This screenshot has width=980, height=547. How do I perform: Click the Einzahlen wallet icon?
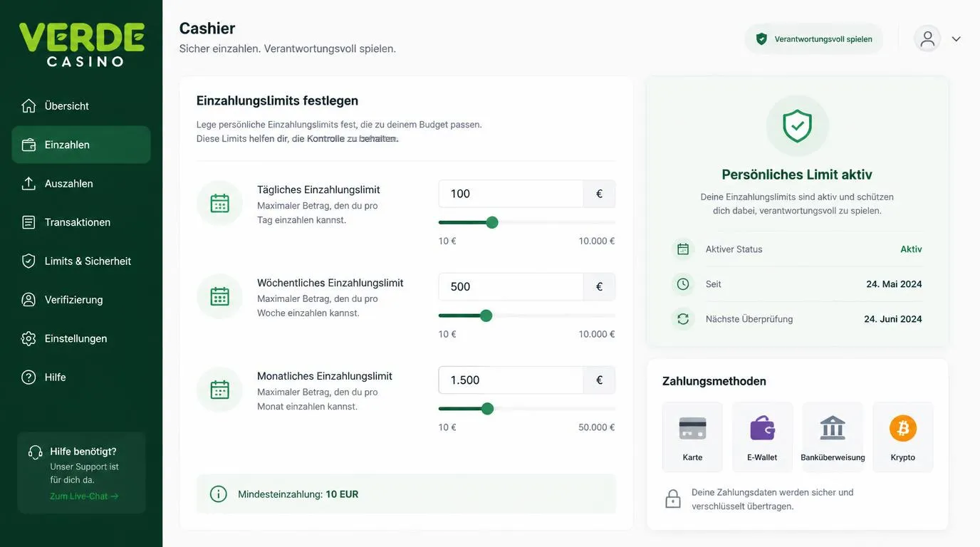point(28,145)
